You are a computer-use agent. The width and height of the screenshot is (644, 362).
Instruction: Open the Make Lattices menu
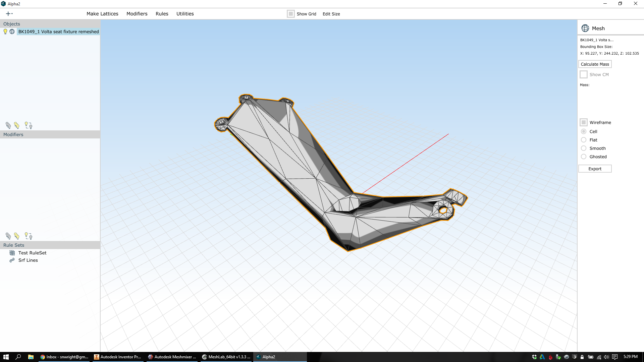[102, 14]
